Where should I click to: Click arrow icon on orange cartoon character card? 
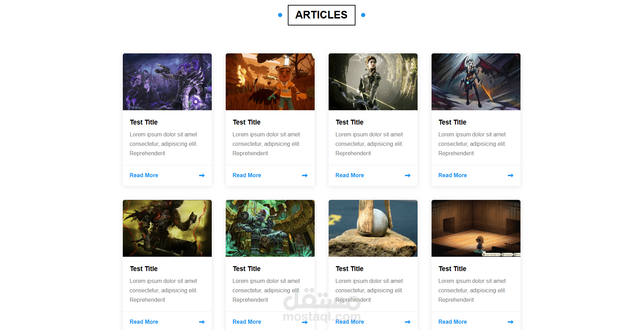coord(305,175)
